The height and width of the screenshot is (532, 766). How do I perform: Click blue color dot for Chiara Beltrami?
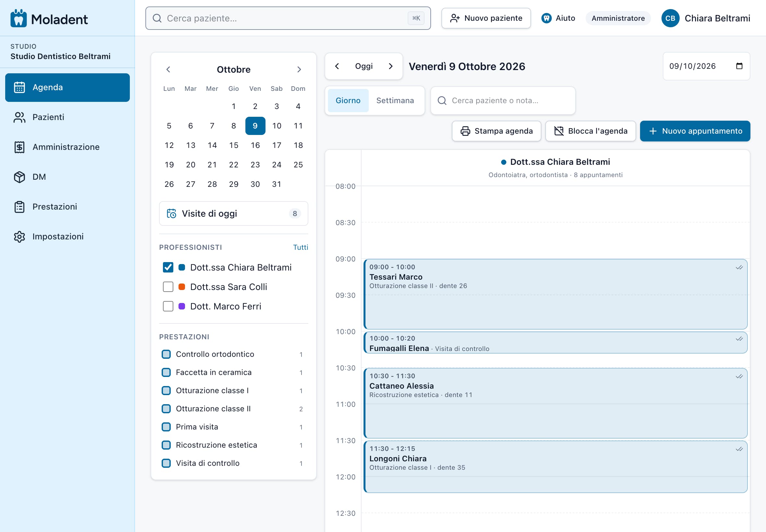point(182,267)
